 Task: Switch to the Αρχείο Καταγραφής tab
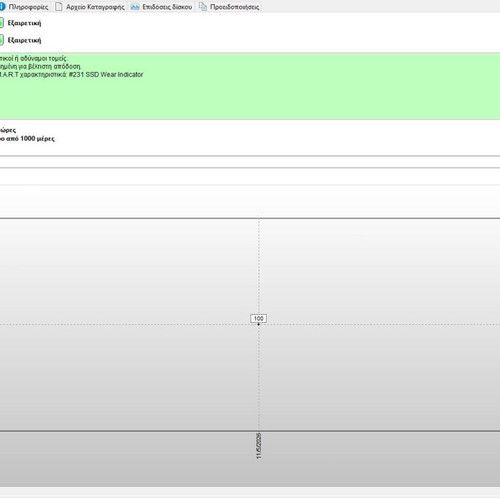90,7
